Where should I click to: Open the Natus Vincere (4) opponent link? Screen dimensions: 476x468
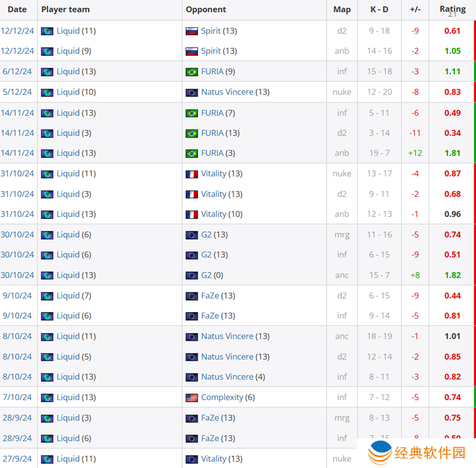tap(227, 377)
